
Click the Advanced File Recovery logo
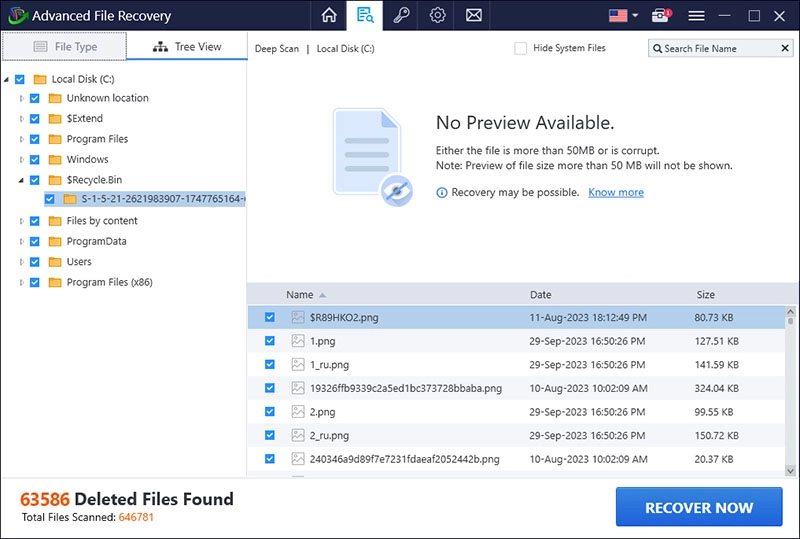[x=18, y=15]
